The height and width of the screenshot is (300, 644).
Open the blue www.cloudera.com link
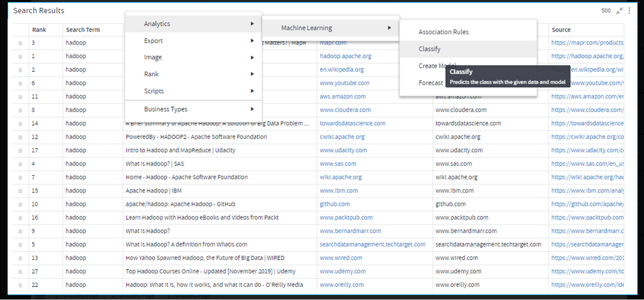pos(345,110)
